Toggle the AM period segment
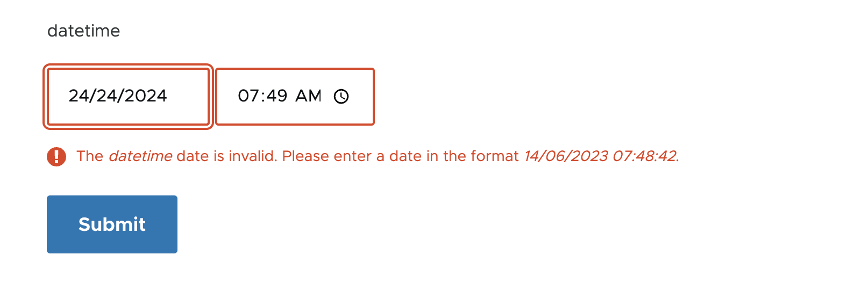Screen dimensions: 868x291 [x=308, y=96]
